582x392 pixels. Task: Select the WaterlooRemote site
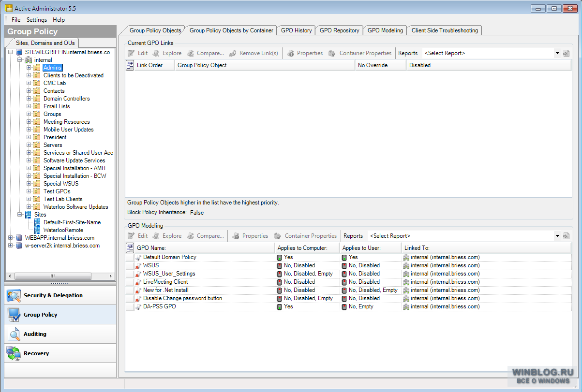[63, 230]
